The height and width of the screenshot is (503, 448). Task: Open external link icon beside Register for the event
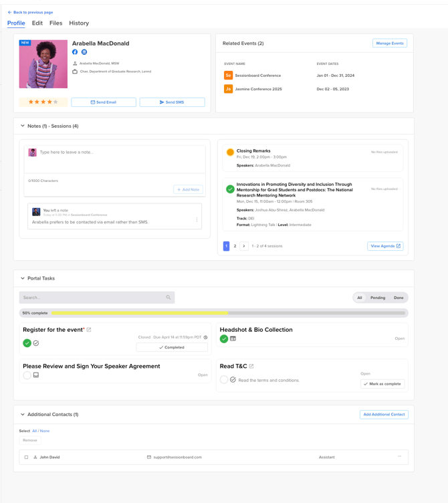(x=89, y=330)
